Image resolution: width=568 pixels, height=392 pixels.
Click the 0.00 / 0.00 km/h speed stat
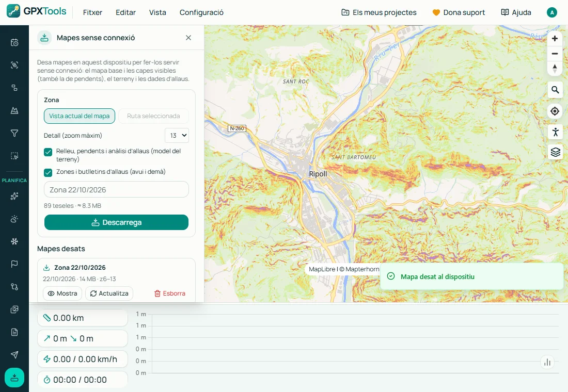pyautogui.click(x=83, y=359)
